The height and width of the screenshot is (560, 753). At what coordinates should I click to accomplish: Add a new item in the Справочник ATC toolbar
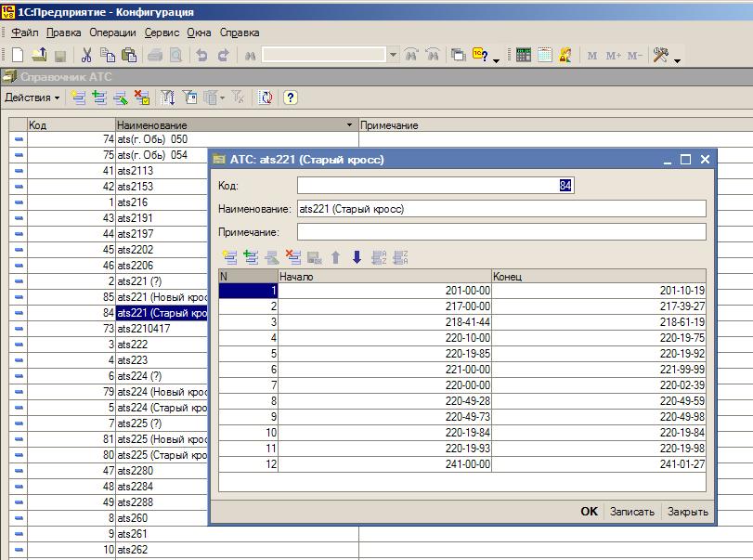(x=78, y=98)
